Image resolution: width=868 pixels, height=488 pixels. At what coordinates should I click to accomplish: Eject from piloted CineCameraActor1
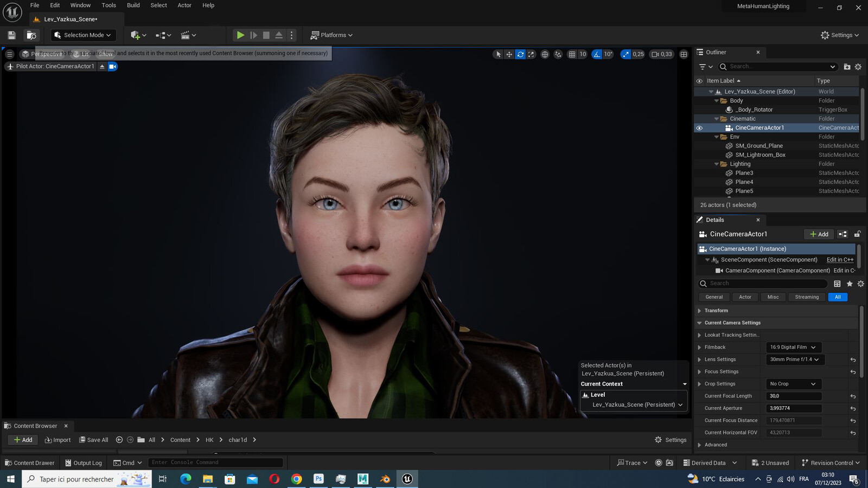point(102,67)
